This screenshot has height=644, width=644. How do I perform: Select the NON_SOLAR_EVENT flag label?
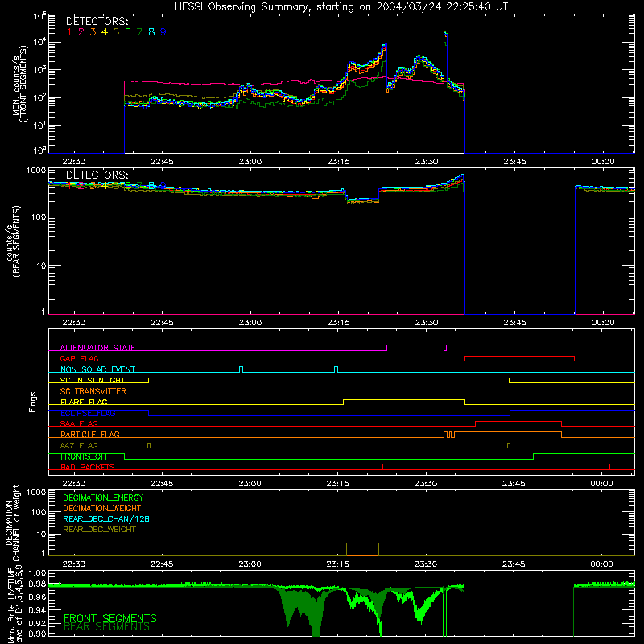[x=97, y=369]
